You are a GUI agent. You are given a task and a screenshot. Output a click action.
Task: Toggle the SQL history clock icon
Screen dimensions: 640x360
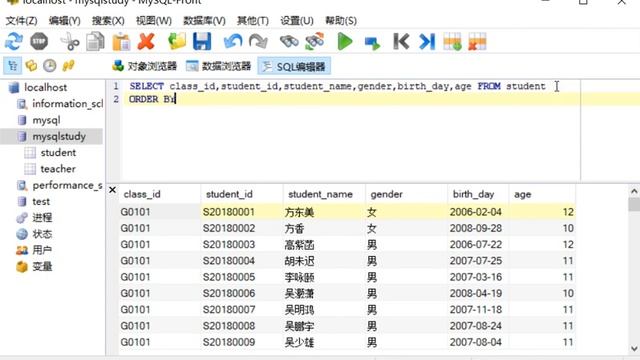[x=49, y=66]
